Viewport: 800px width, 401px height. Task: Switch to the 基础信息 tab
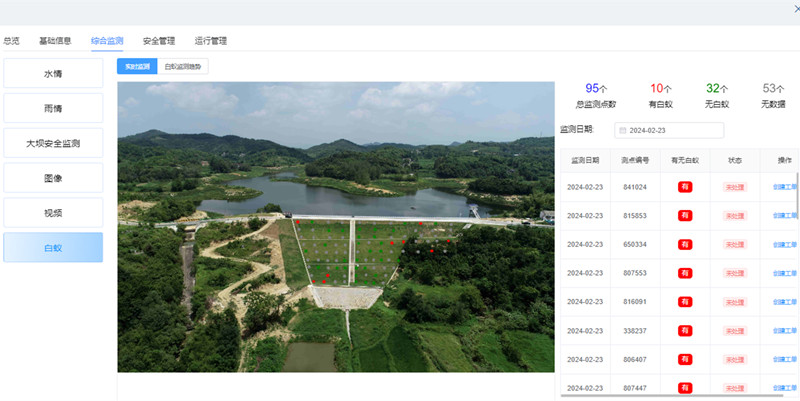[55, 41]
